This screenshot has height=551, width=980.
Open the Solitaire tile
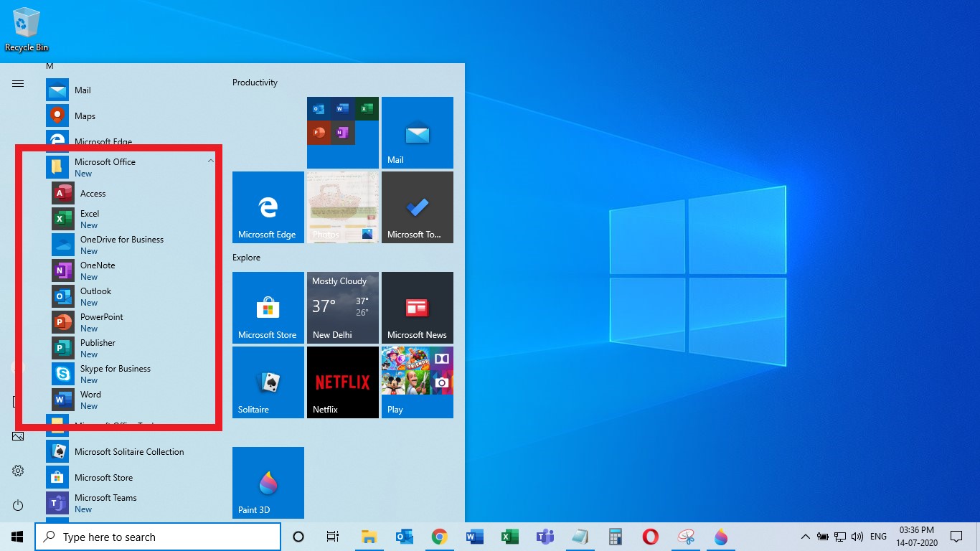coord(268,382)
